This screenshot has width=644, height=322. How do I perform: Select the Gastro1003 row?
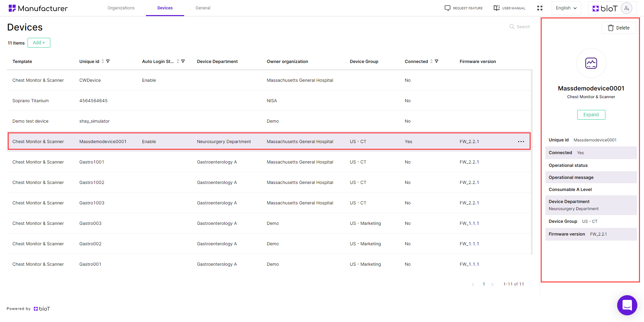pyautogui.click(x=269, y=203)
